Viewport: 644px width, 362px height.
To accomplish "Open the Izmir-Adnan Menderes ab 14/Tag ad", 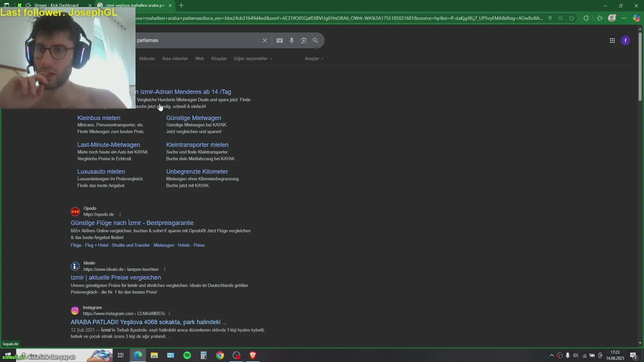I will [x=183, y=92].
